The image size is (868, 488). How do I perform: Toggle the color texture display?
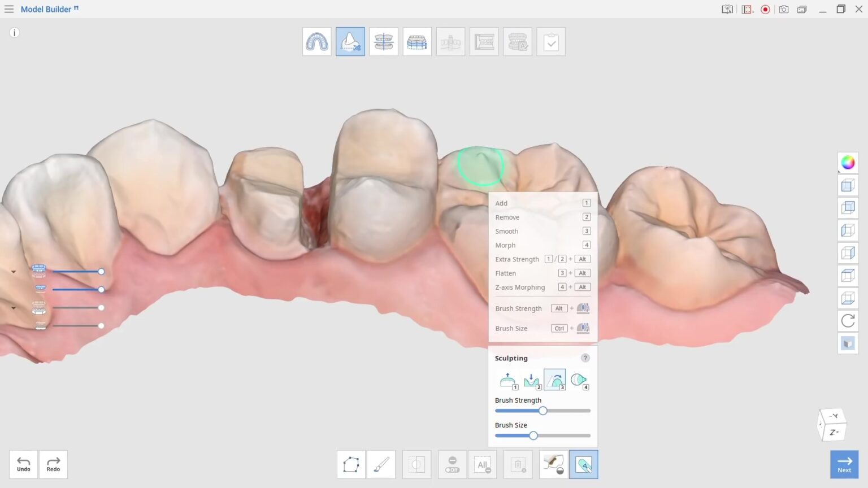(x=848, y=163)
